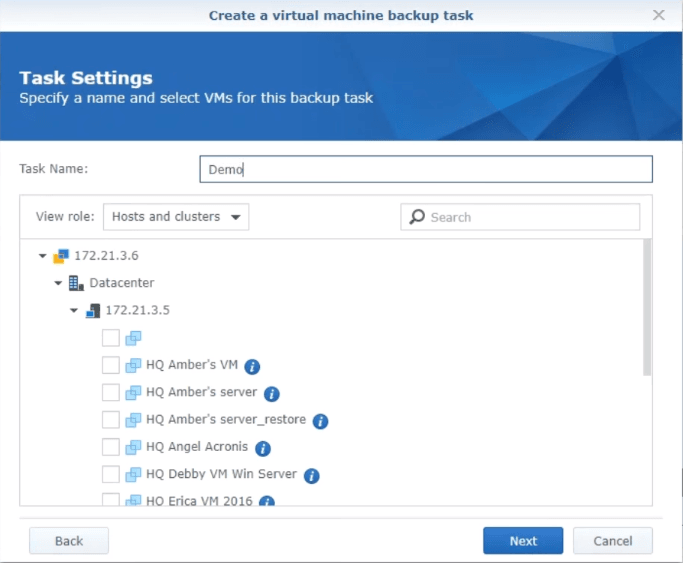Click the HQ Amber's VM row text
The image size is (683, 563).
point(192,364)
